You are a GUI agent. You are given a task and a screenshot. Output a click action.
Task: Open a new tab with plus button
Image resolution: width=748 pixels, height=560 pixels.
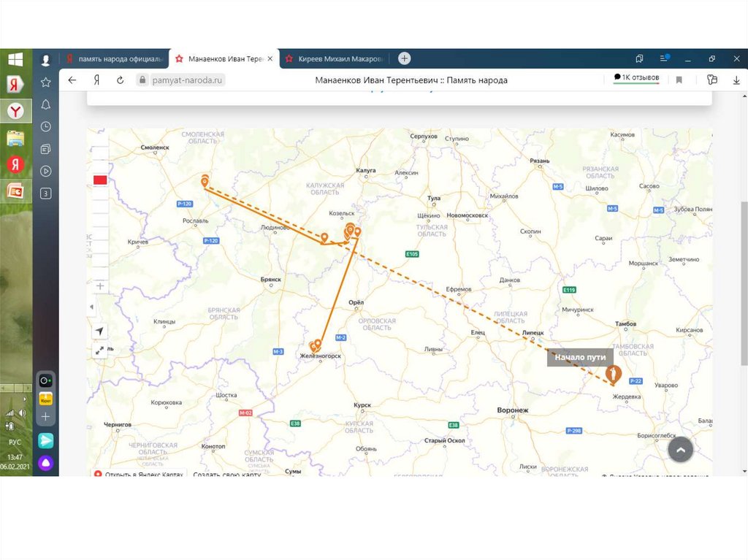404,58
